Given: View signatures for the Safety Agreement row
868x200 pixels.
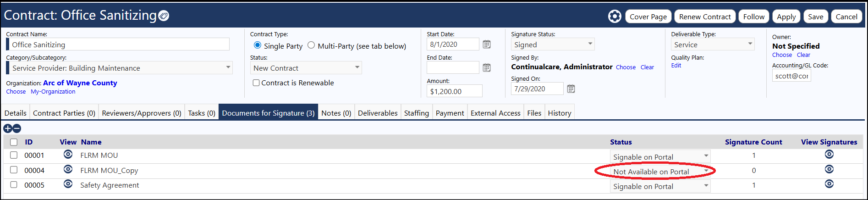Looking at the screenshot, I should (829, 184).
